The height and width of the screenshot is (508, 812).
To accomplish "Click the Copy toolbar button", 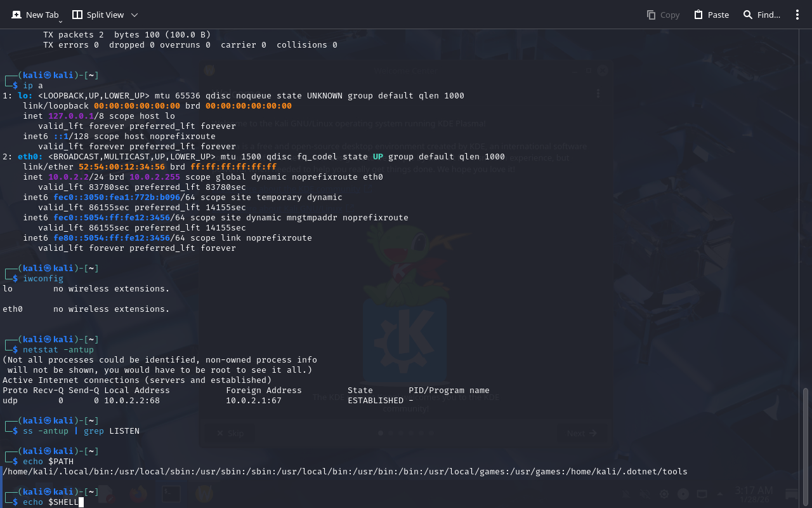I will point(663,15).
